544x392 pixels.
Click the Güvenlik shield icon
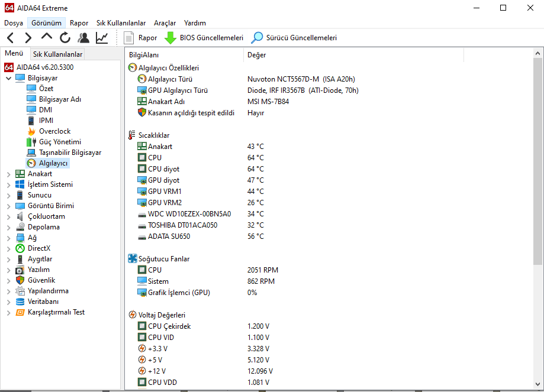tap(20, 280)
